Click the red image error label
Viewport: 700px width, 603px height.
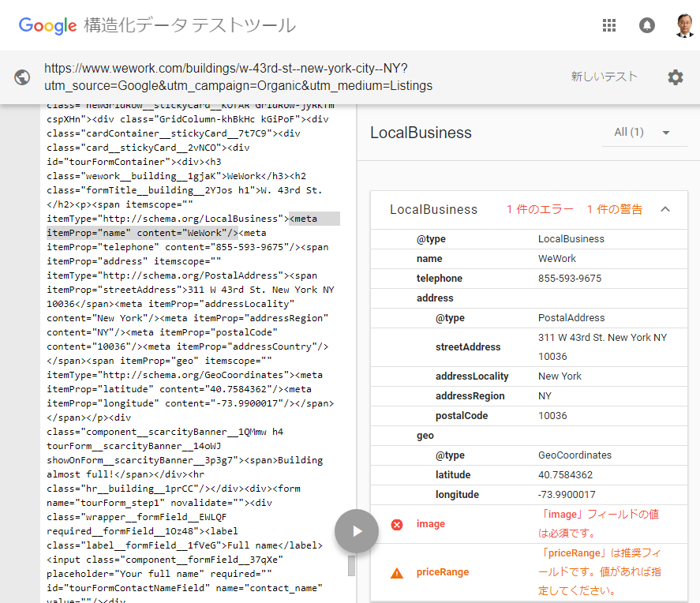430,524
